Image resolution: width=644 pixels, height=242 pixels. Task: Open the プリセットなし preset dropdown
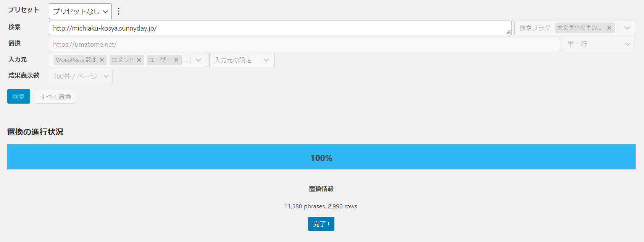click(80, 11)
